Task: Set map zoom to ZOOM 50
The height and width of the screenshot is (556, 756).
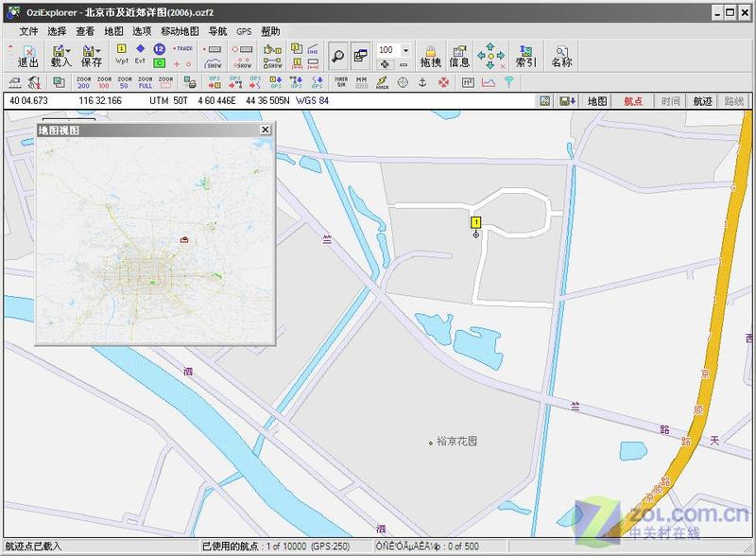Action: click(x=125, y=82)
